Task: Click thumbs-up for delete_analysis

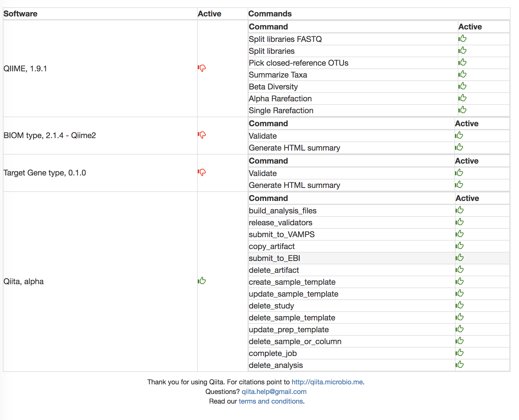Action: click(460, 364)
